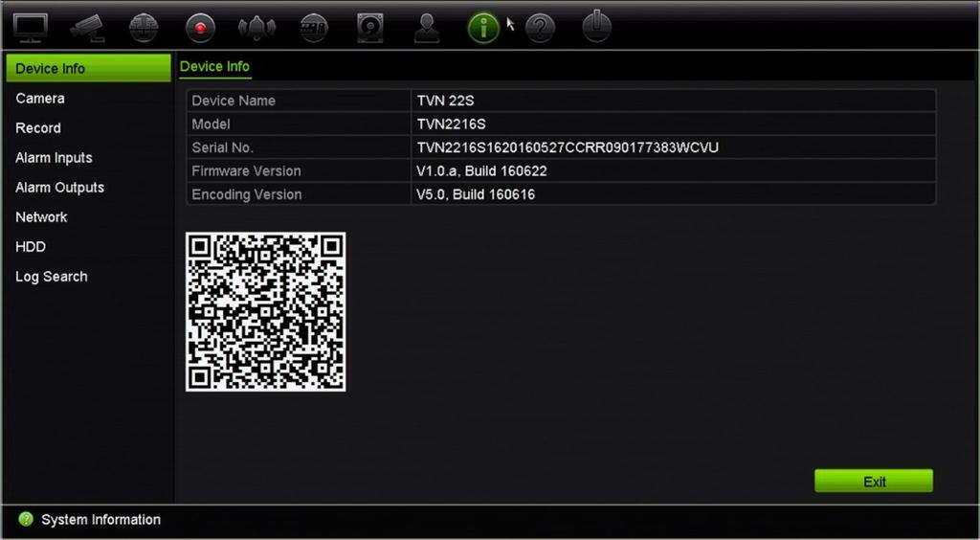Open the help question-mark icon

pos(540,28)
